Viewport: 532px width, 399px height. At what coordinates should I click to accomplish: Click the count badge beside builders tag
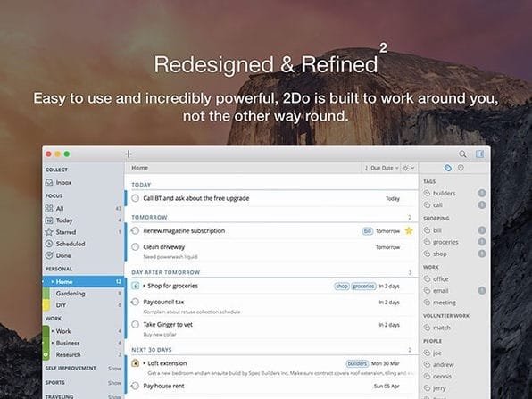point(482,194)
